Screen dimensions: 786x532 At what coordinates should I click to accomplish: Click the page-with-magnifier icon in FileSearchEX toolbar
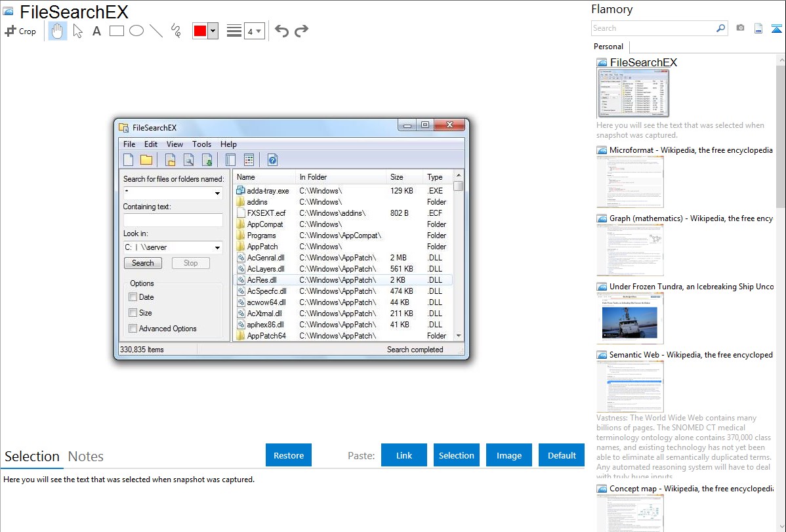[188, 160]
